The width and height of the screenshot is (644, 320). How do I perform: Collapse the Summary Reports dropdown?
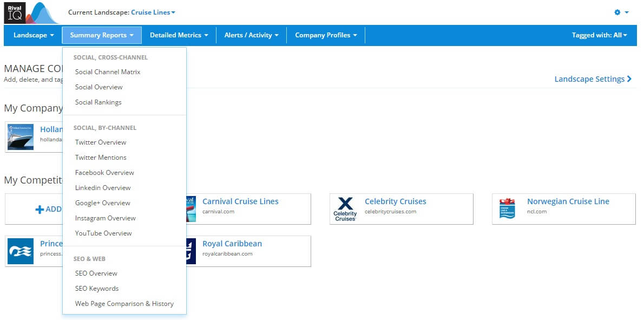(x=102, y=35)
